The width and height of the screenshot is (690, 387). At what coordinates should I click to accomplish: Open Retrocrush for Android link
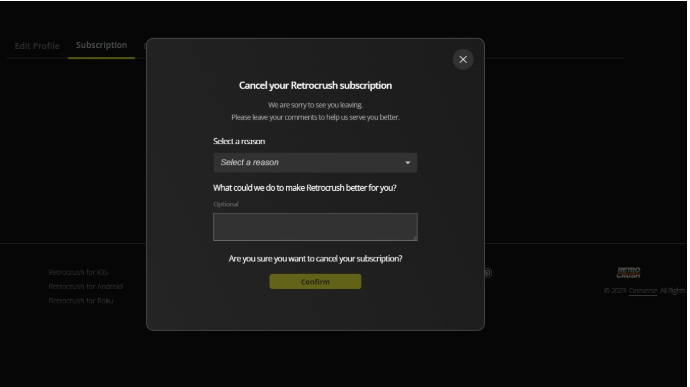point(85,286)
